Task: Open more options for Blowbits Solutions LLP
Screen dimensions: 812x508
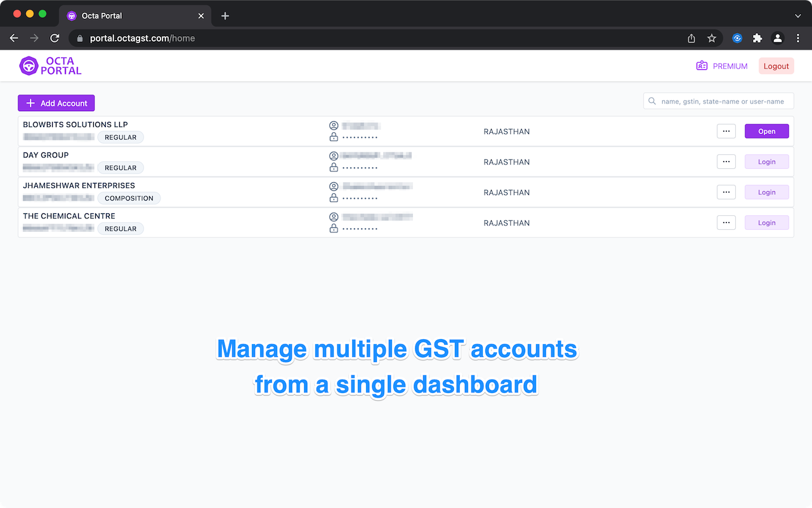Action: click(726, 131)
